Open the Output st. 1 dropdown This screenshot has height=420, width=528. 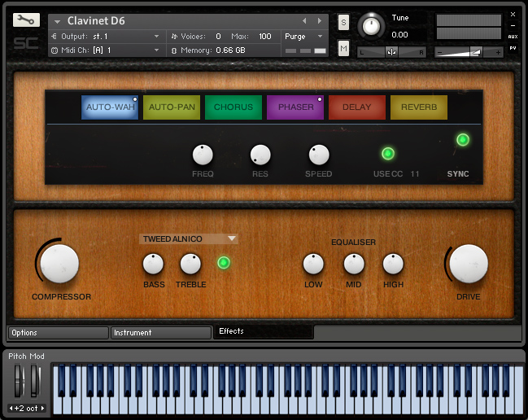point(106,37)
